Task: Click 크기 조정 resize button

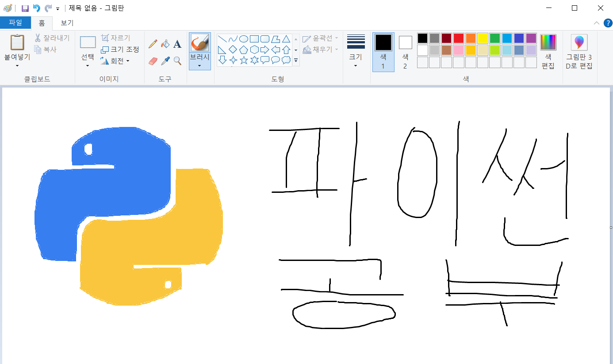Action: point(120,50)
